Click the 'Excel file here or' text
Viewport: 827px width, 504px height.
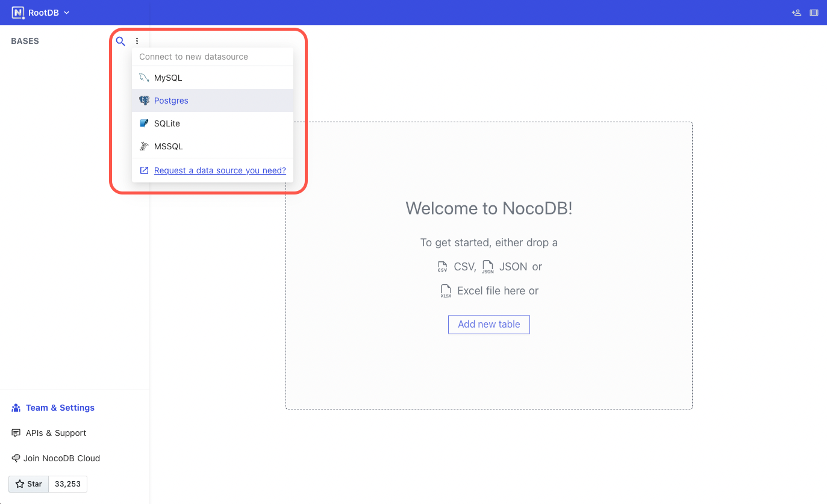click(498, 291)
